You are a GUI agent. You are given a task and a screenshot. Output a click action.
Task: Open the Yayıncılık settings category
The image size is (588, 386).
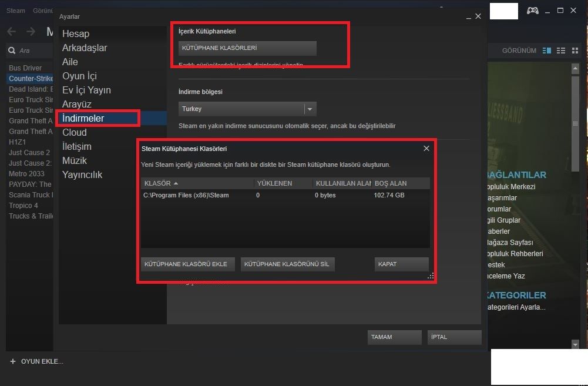coord(82,174)
